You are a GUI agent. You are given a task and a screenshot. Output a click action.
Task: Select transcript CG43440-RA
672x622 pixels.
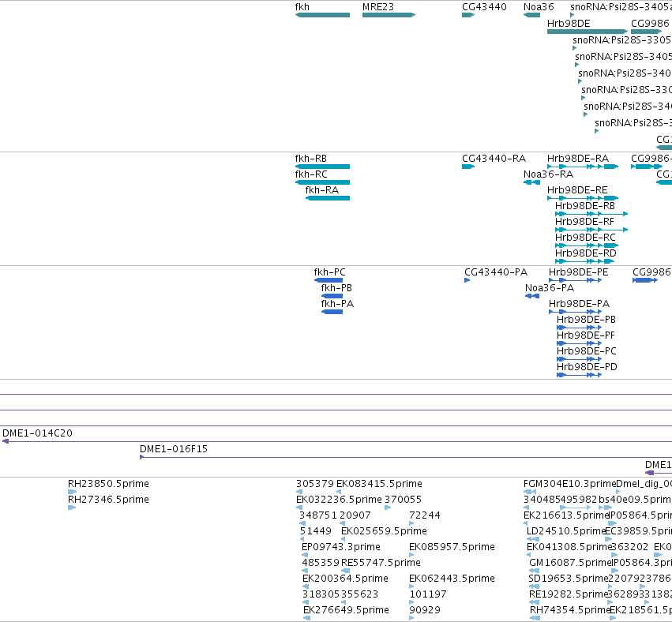click(x=468, y=167)
